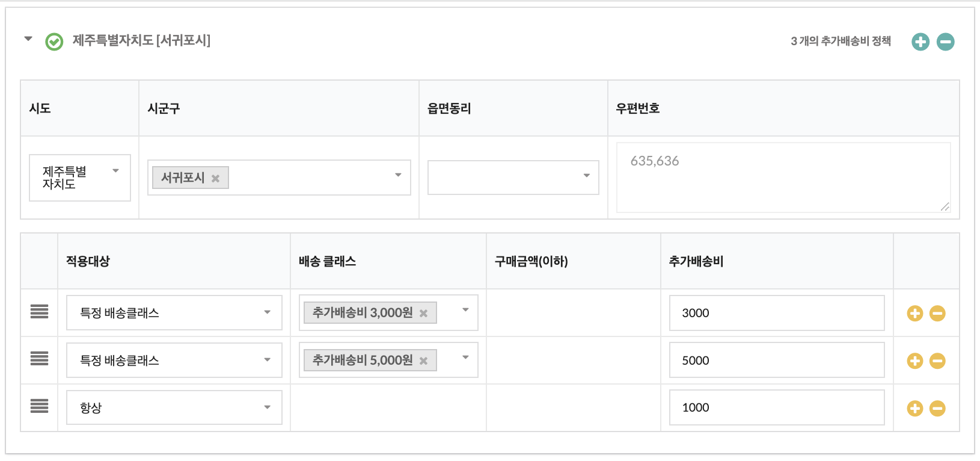Image resolution: width=980 pixels, height=461 pixels.
Task: Open the 시군구 dropdown arrow
Action: tap(398, 175)
